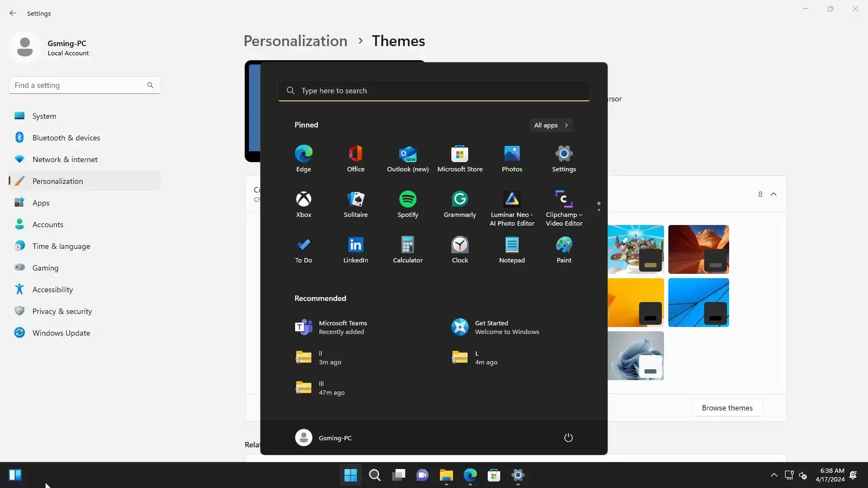Open the LinkedIn app
This screenshot has height=488, width=868.
coord(356,250)
